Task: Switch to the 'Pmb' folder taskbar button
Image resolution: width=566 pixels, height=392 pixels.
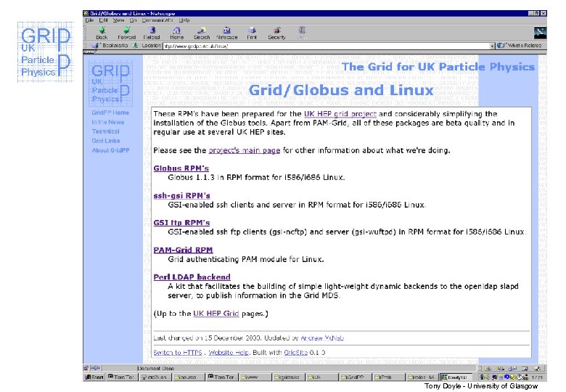Action: (x=388, y=377)
